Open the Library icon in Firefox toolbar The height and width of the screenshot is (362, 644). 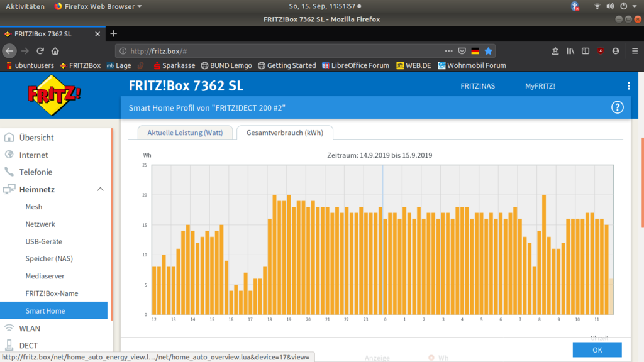pyautogui.click(x=570, y=51)
